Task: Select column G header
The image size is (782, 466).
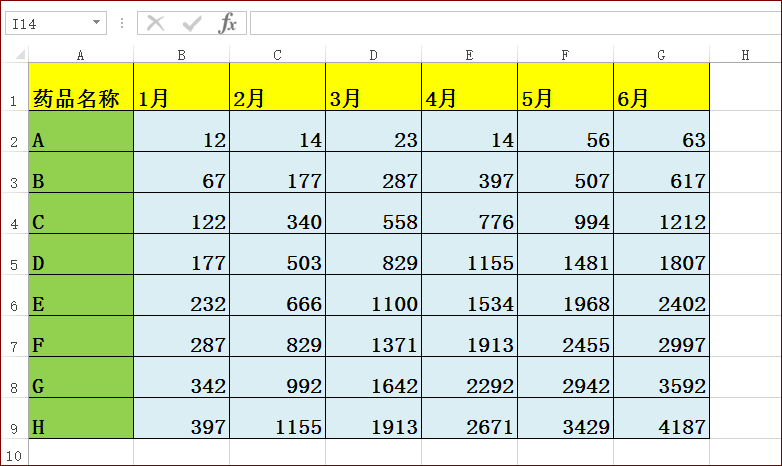Action: [661, 55]
